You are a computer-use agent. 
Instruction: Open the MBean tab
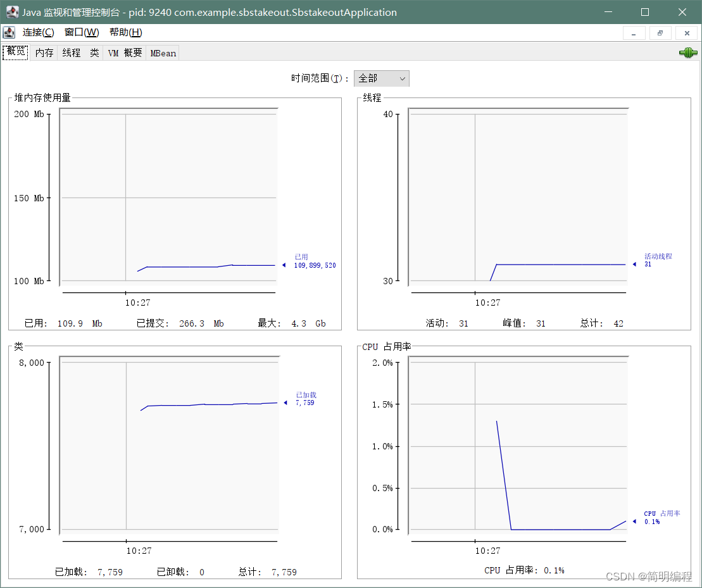163,53
